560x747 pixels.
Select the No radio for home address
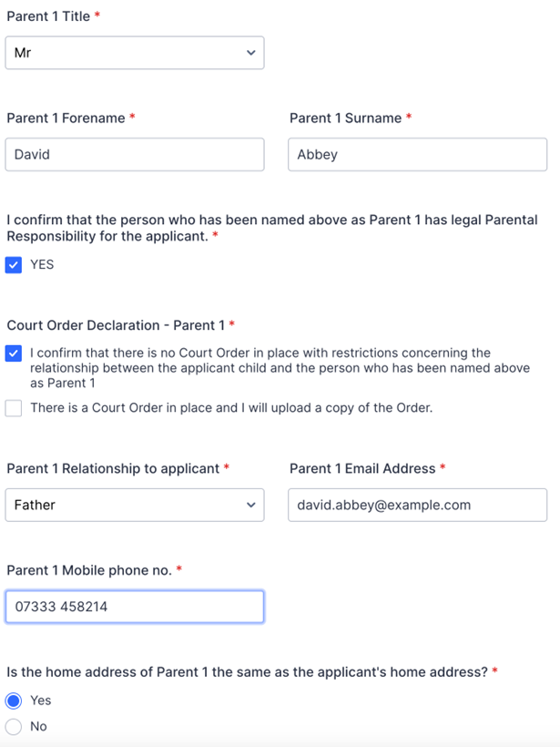14,727
